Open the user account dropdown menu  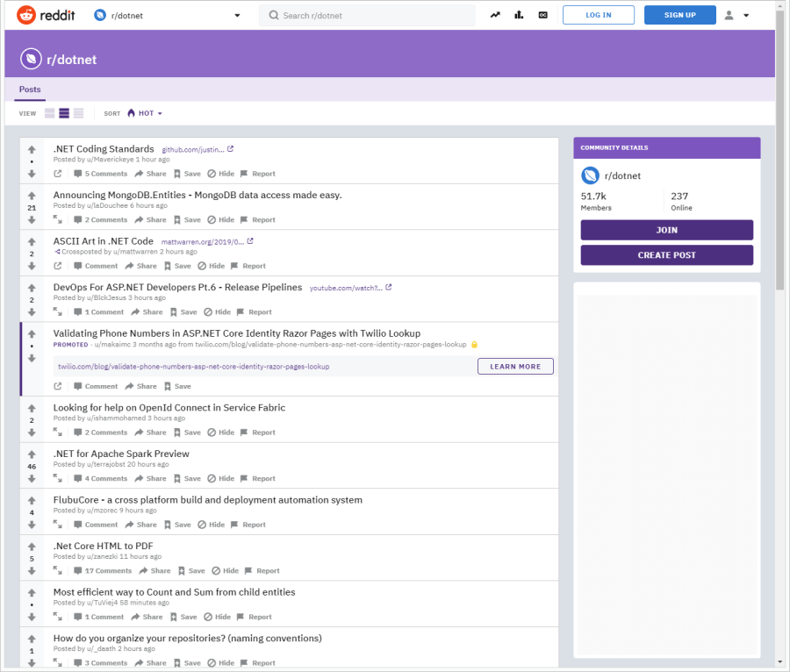pos(736,15)
